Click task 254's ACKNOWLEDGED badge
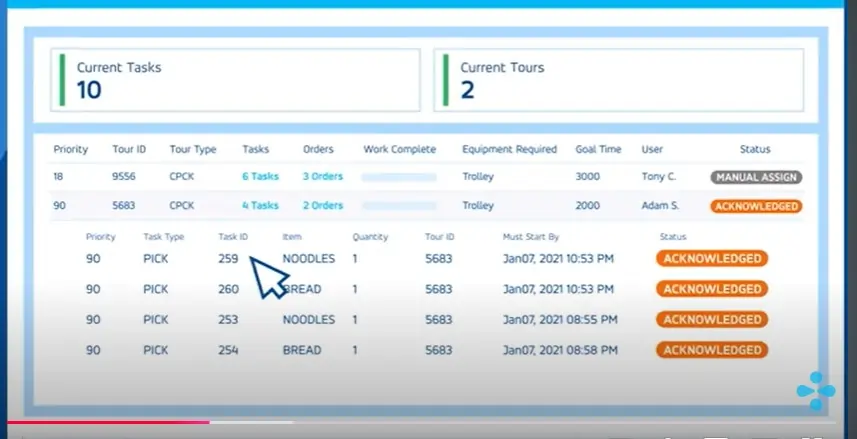This screenshot has height=439, width=857. (x=712, y=350)
